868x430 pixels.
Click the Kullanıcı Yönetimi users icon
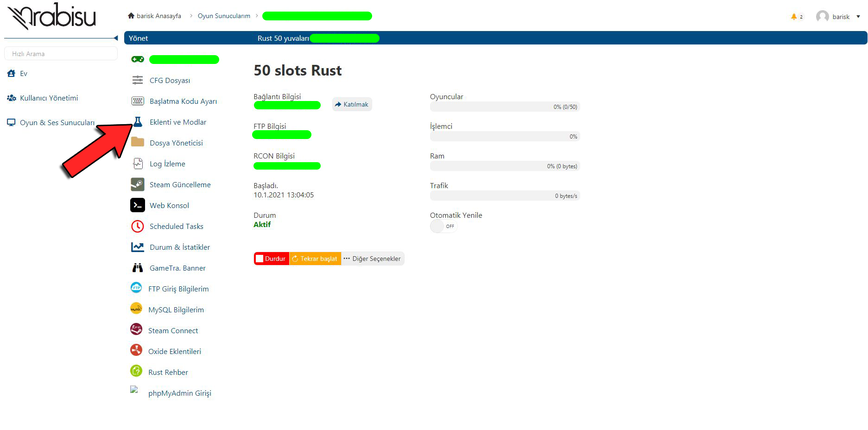click(x=12, y=98)
